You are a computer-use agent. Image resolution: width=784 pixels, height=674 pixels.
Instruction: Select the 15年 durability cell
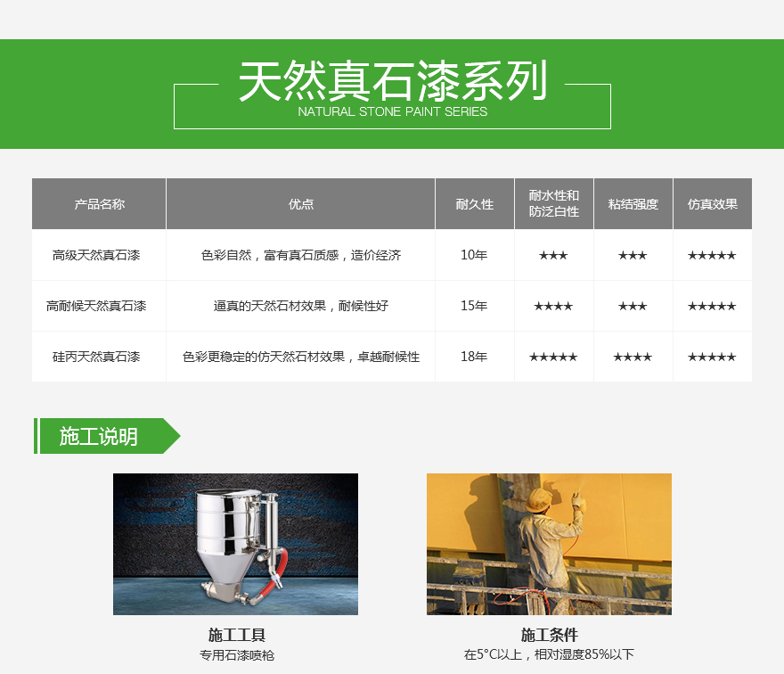[x=474, y=307]
